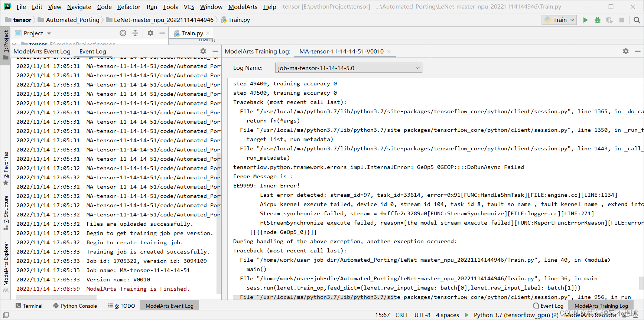Screen dimensions: 644x320
Task: Select the MA-tensor-11-14-14-51-V0010 training log tab
Action: 341,52
